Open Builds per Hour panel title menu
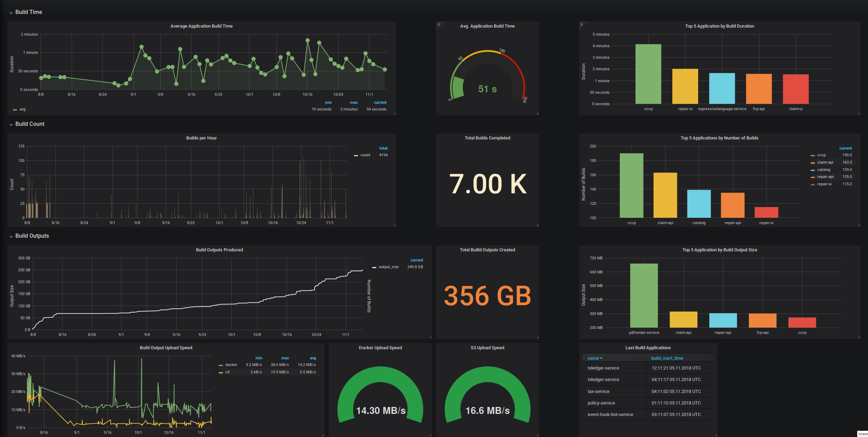The height and width of the screenshot is (437, 868). 201,138
